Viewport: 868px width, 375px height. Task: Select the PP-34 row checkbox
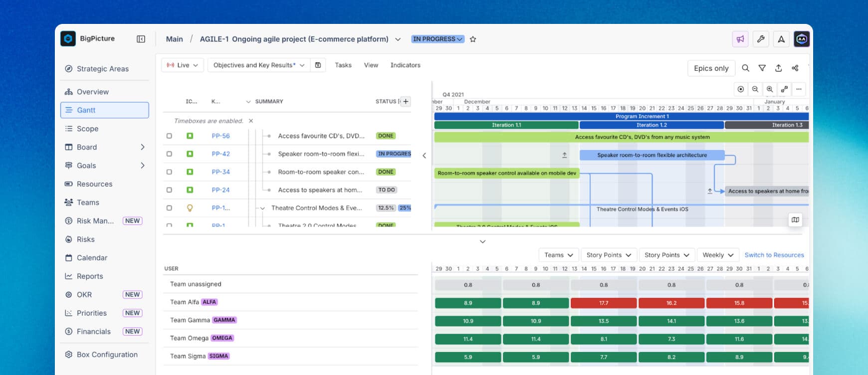tap(169, 172)
